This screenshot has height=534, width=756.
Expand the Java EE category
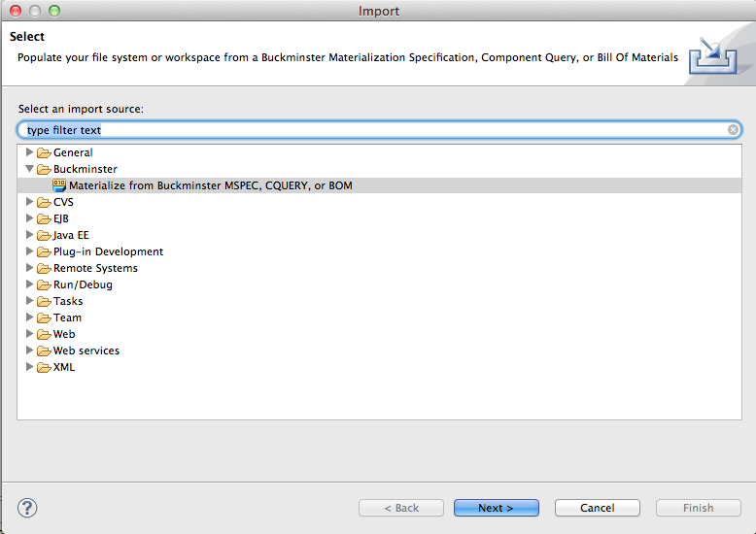[29, 235]
